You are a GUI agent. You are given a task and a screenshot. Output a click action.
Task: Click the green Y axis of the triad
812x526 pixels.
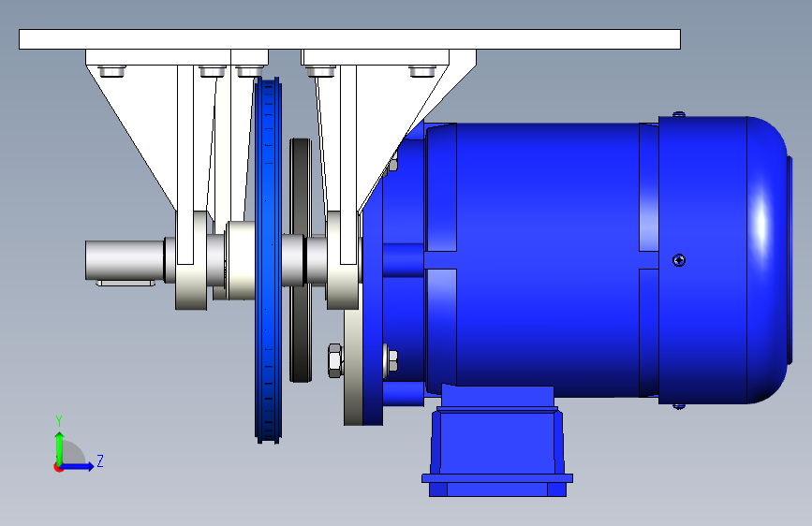tap(60, 448)
